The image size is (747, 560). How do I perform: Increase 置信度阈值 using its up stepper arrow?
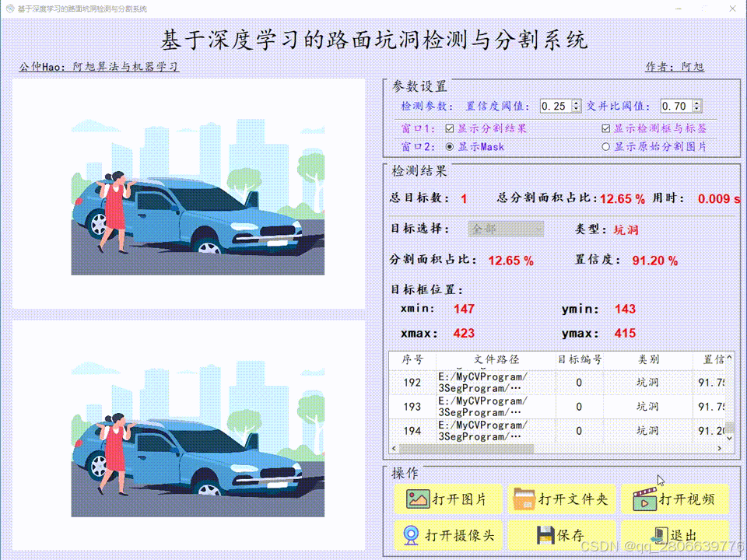coord(574,102)
